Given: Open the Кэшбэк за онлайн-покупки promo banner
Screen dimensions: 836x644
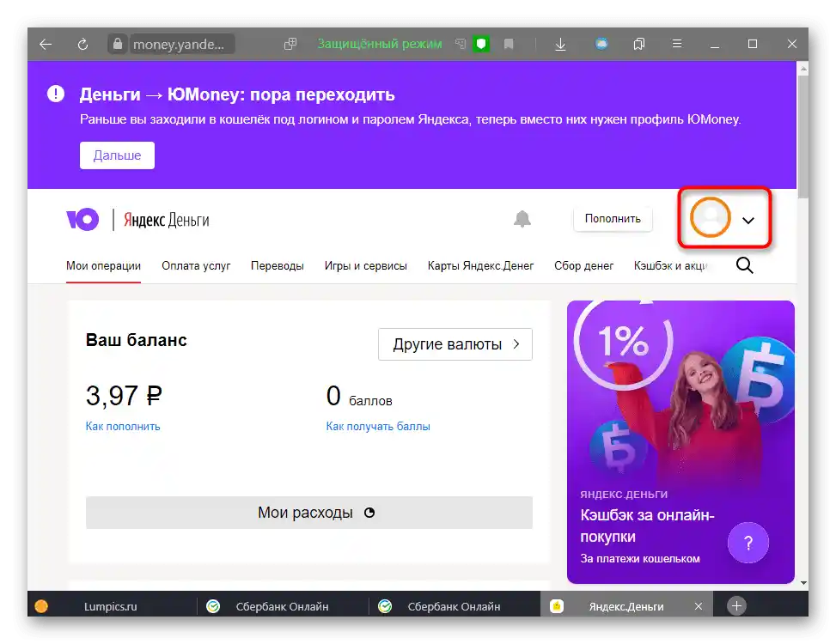Looking at the screenshot, I should (x=680, y=442).
